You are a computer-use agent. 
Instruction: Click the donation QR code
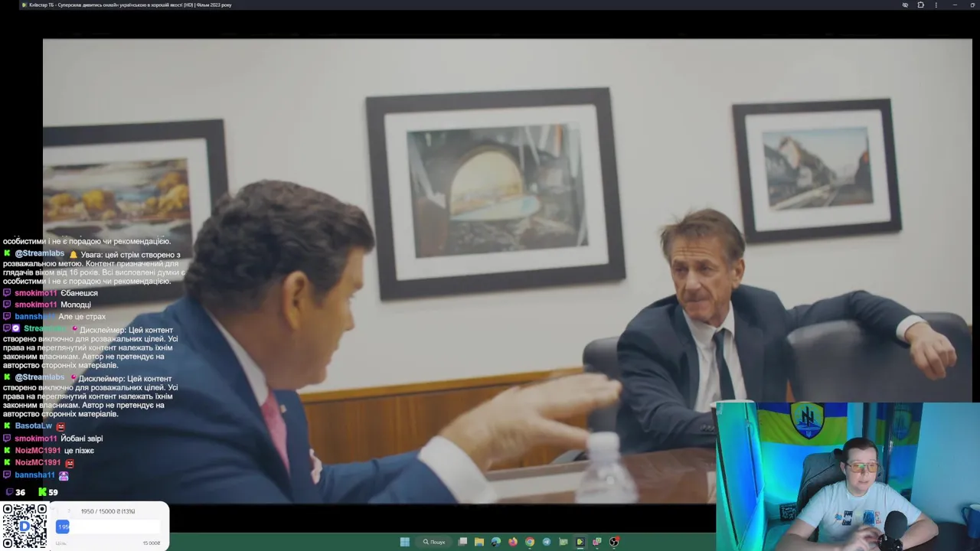click(24, 526)
